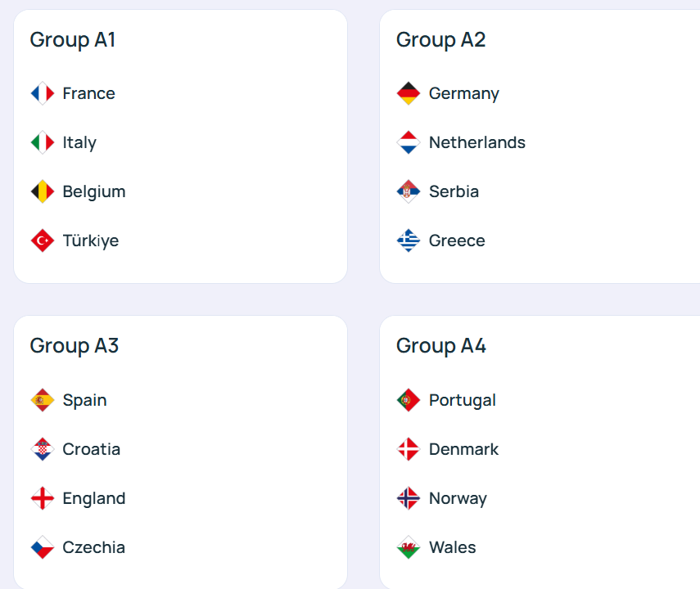
Task: Open the Denmark team link
Action: point(463,449)
